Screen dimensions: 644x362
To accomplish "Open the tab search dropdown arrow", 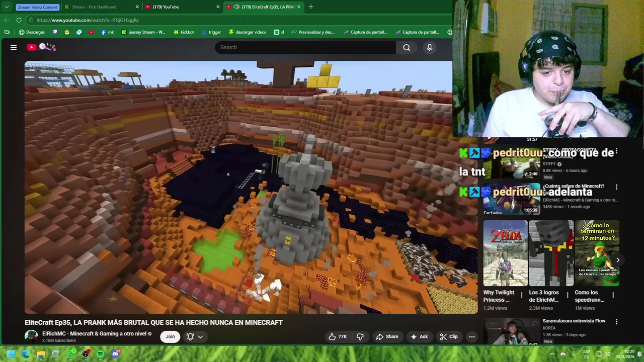I will 7,7.
